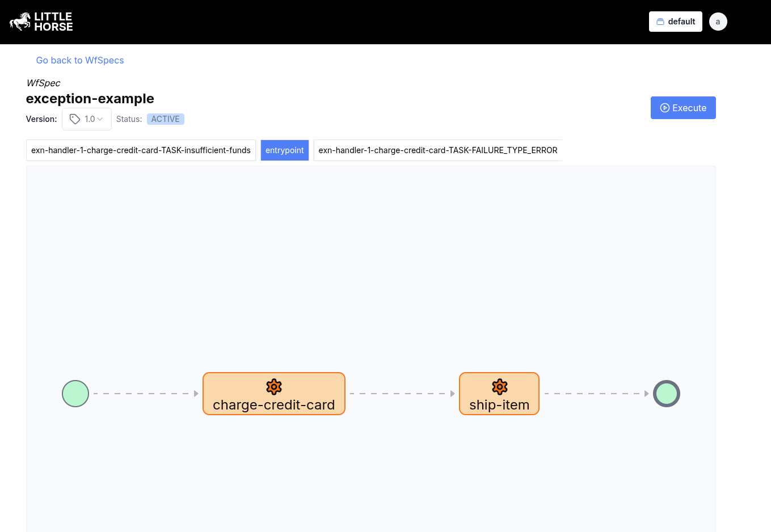Click the WfSpec title 'exception-example'
The width and height of the screenshot is (771, 532).
click(90, 98)
